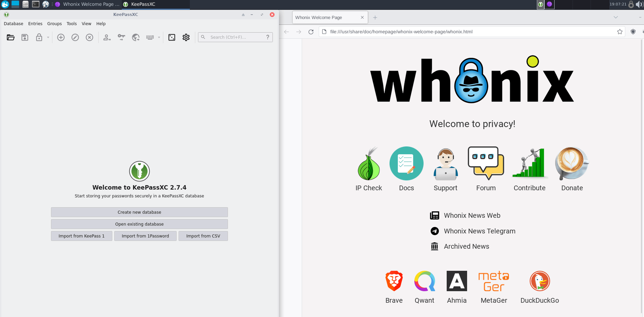Open the Docs link
Viewport: 644px width, 317px height.
[407, 169]
